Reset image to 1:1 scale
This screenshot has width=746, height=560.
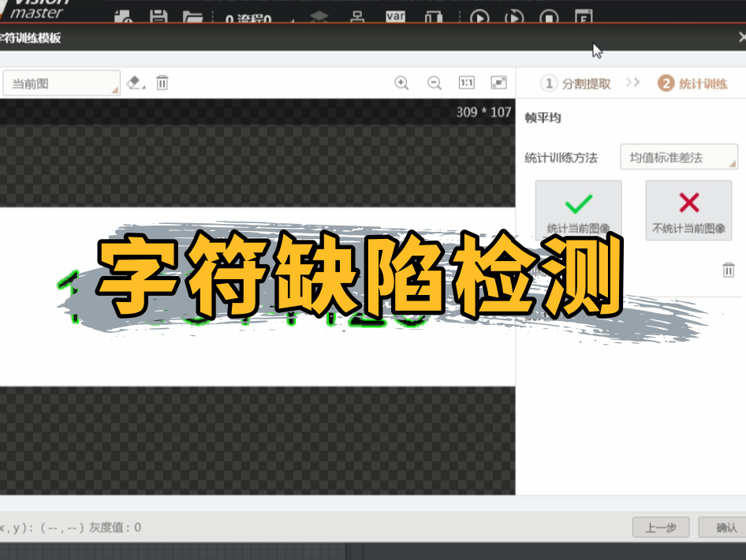coord(466,83)
